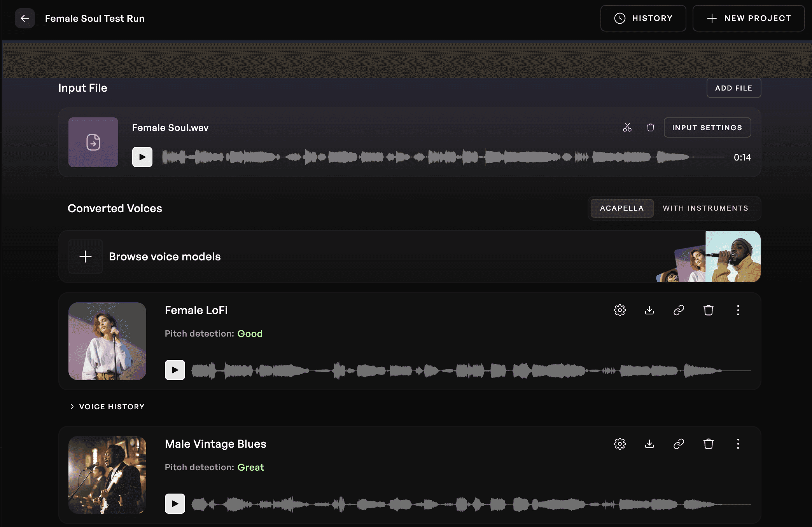Delete the Female Soul.wav input file
This screenshot has width=812, height=527.
pyautogui.click(x=651, y=127)
